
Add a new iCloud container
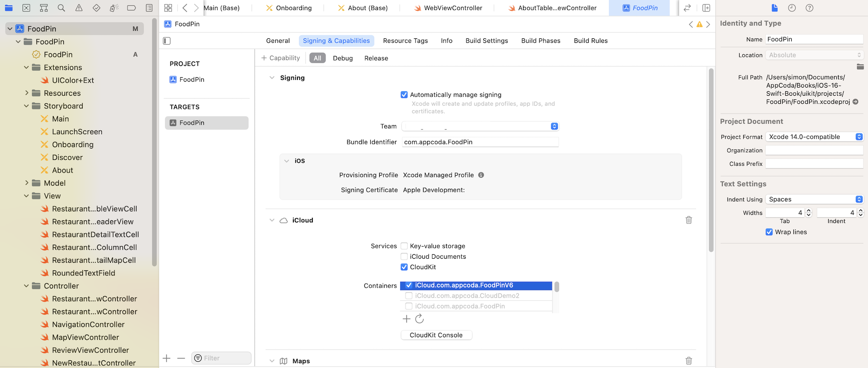point(406,319)
